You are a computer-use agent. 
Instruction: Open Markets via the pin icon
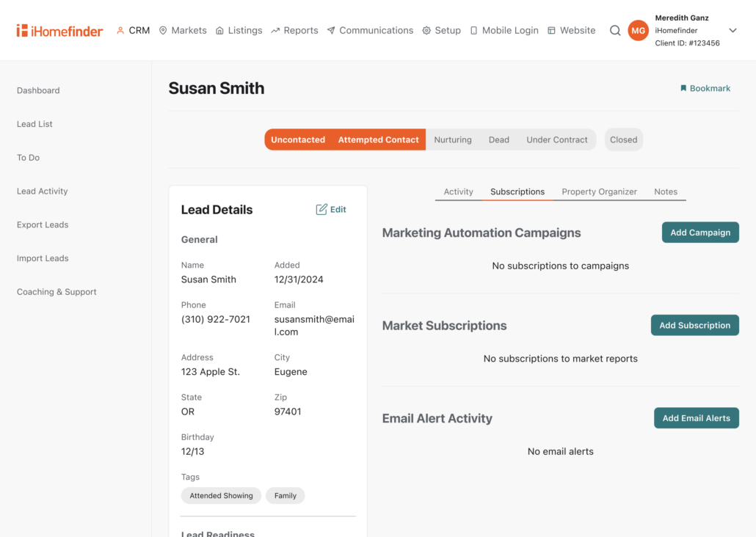(x=163, y=31)
